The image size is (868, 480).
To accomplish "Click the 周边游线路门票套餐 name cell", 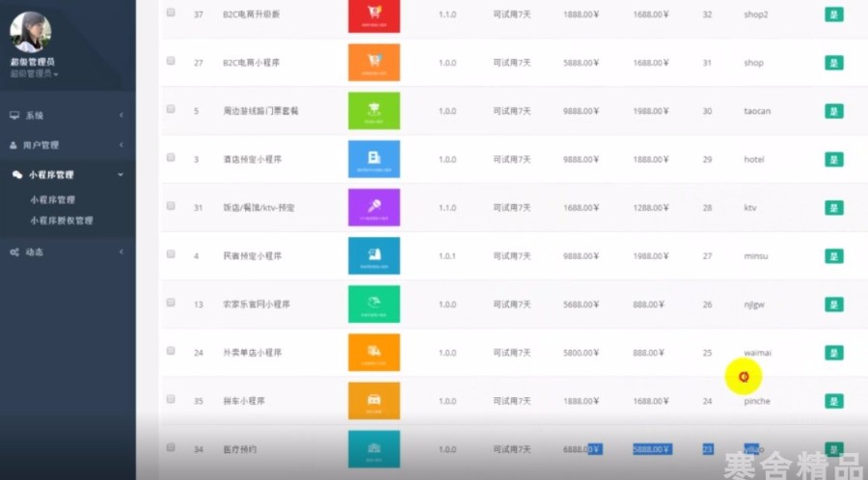I will [x=260, y=111].
